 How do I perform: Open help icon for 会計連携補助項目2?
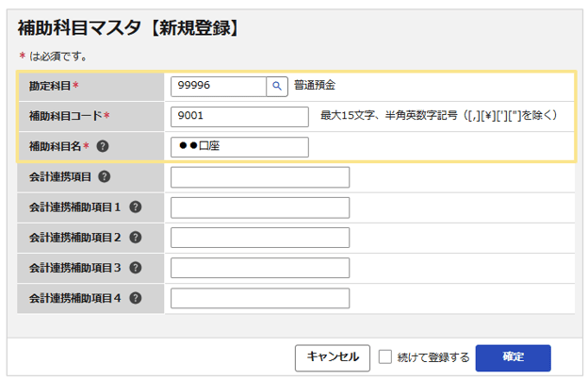pos(136,238)
